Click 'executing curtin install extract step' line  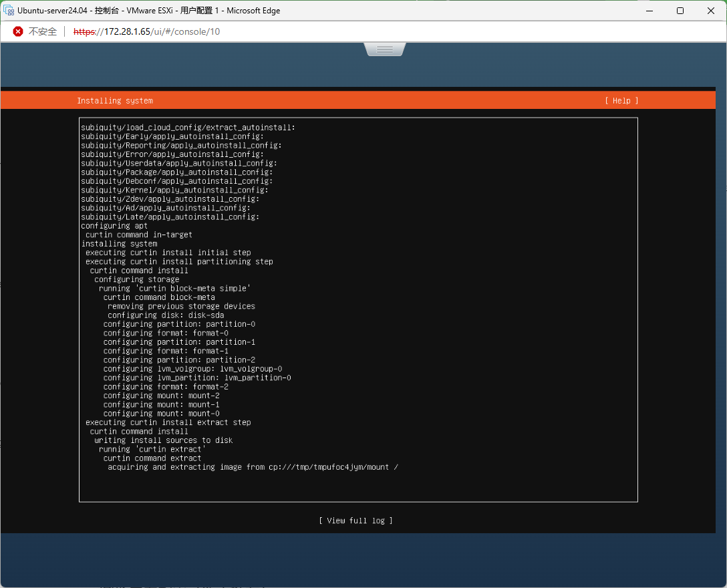[168, 422]
